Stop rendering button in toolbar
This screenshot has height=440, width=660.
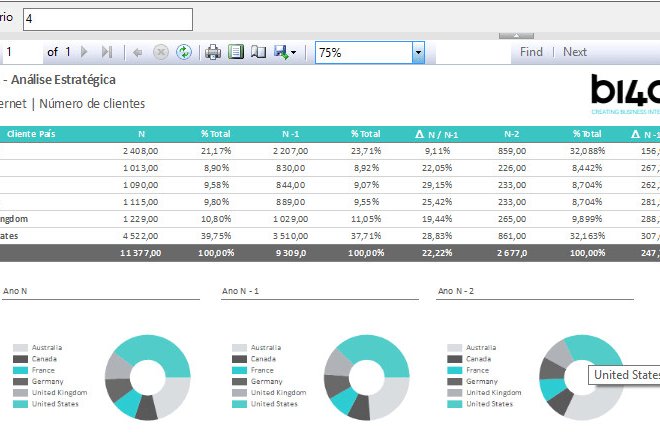(160, 52)
